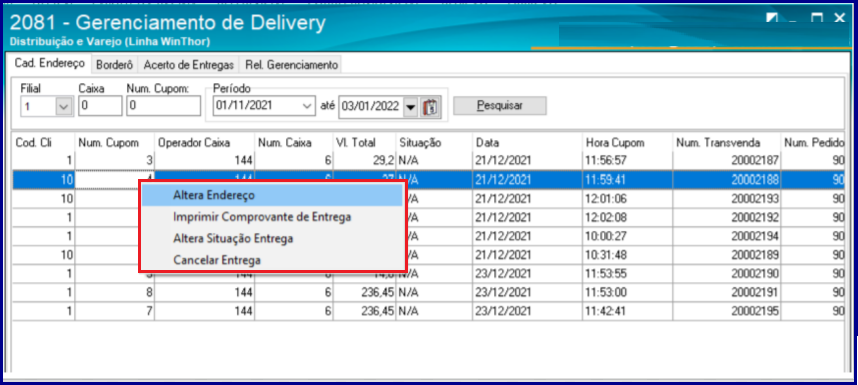Select the time cell 10:00:27

[628, 236]
